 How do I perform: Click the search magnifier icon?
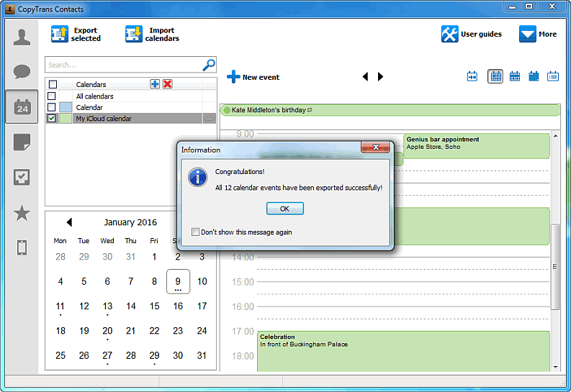coord(209,65)
